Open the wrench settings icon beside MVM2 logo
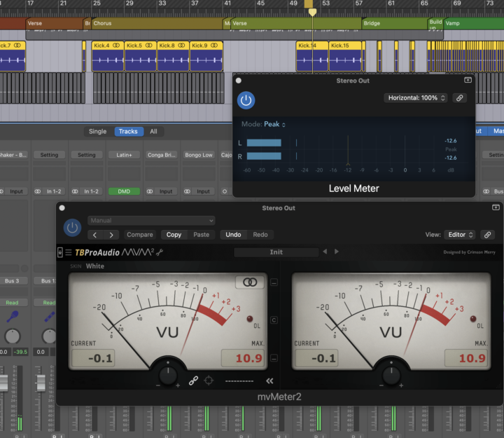The image size is (504, 438). tap(160, 252)
